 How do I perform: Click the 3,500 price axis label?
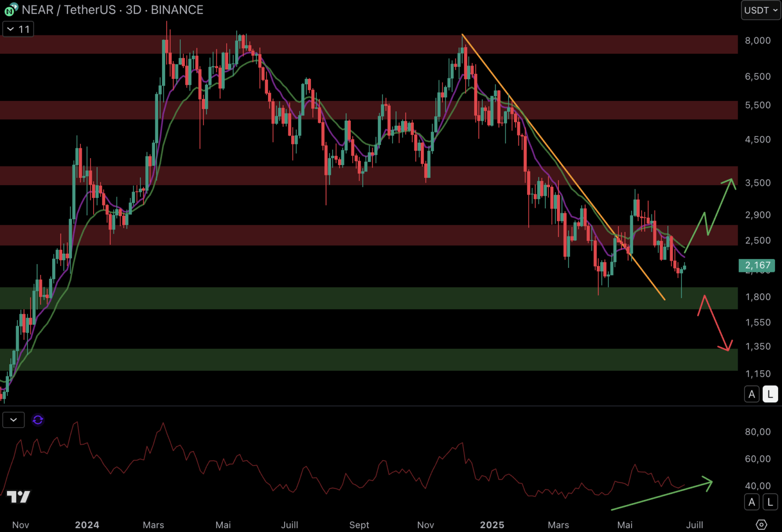pyautogui.click(x=758, y=183)
